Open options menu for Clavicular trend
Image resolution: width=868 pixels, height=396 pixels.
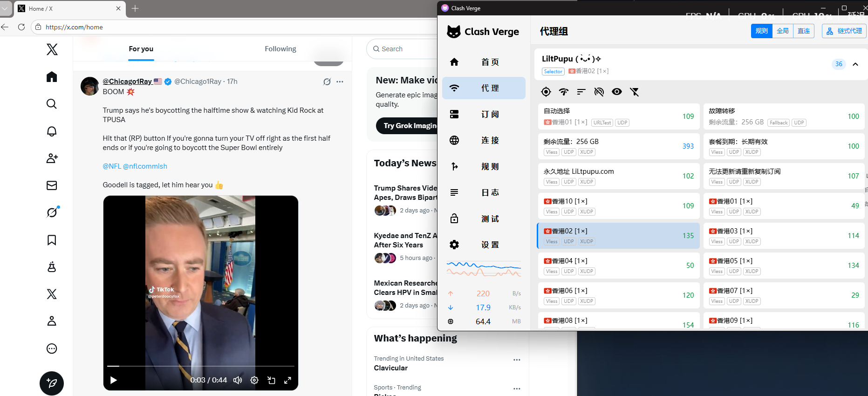516,360
